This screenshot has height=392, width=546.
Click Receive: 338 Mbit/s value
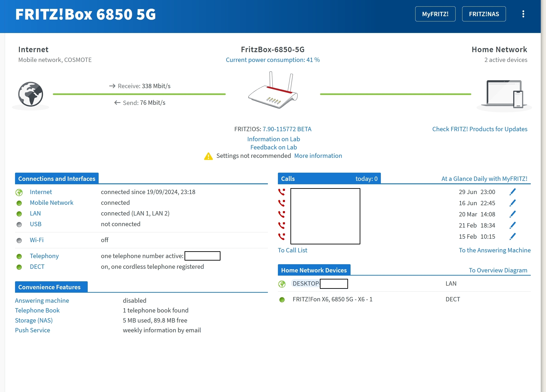(156, 86)
